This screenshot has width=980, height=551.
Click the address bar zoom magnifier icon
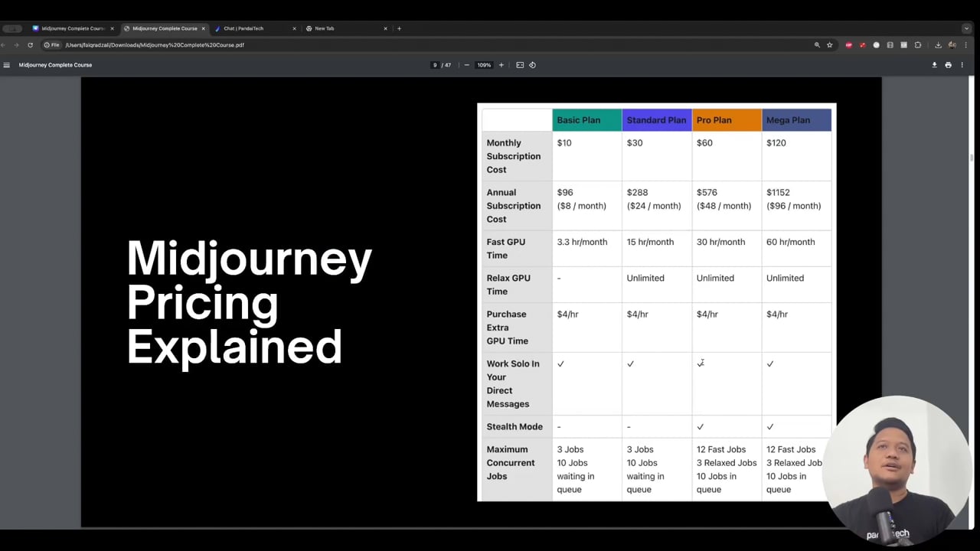click(x=817, y=45)
